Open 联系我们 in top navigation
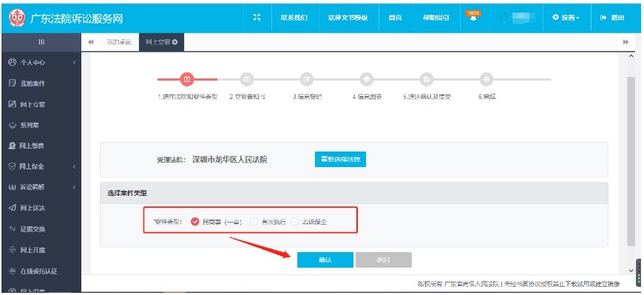Image resolution: width=644 pixels, height=295 pixels. [294, 18]
